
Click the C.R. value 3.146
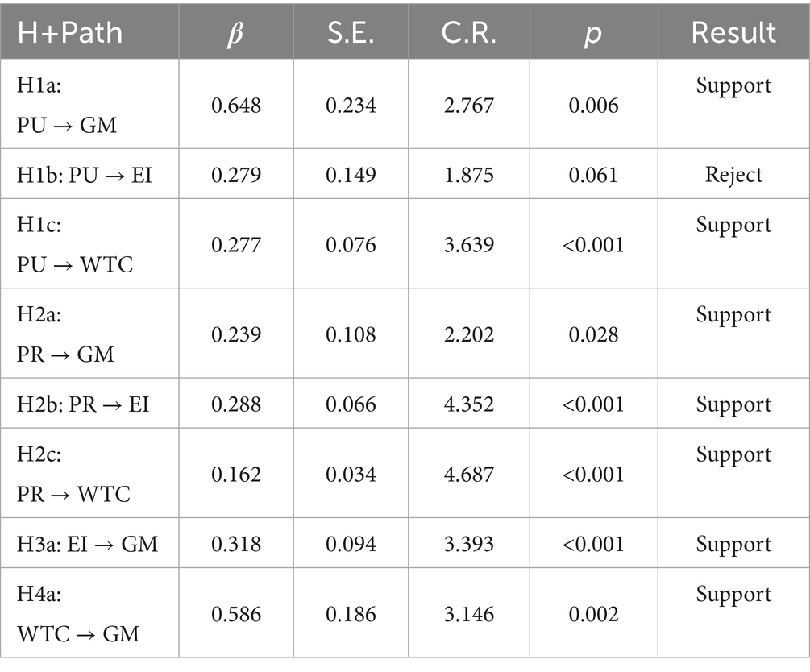[469, 614]
